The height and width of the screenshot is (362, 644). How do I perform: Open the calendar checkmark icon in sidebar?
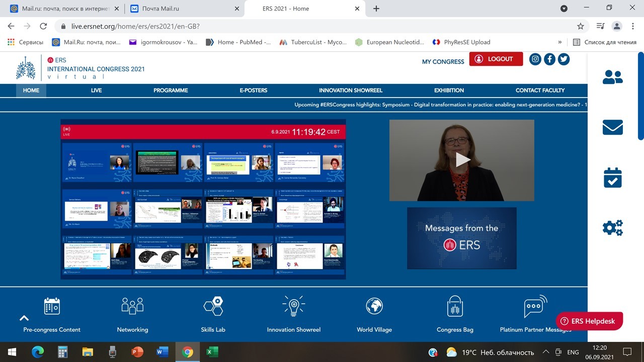612,177
